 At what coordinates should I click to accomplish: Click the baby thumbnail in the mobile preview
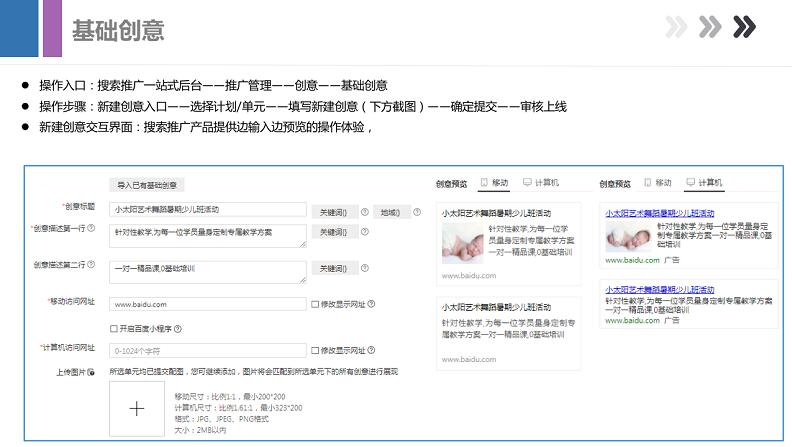[x=462, y=244]
